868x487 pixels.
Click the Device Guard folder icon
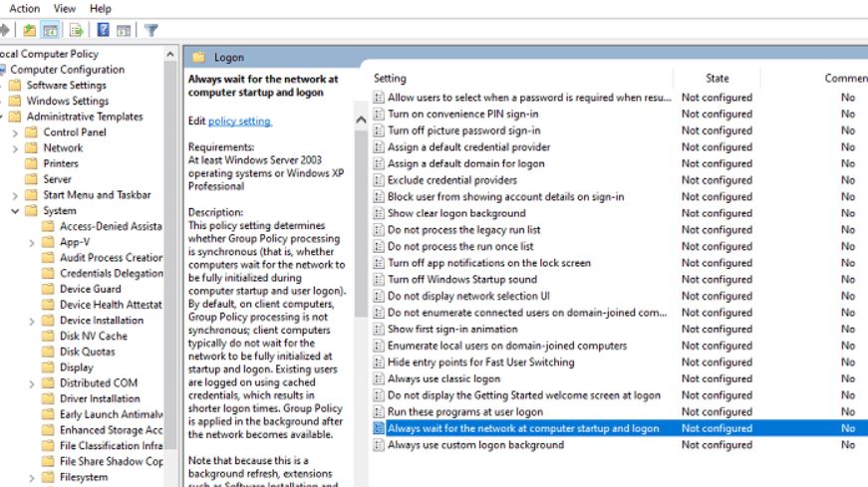pyautogui.click(x=49, y=289)
